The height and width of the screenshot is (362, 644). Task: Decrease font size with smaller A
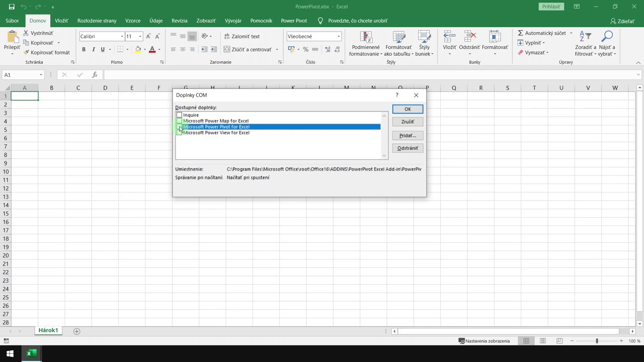157,36
